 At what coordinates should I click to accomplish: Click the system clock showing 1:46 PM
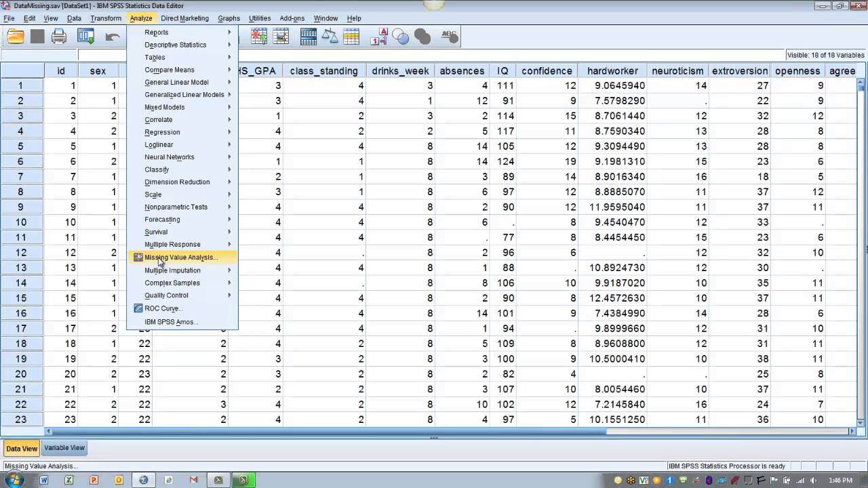pos(840,481)
